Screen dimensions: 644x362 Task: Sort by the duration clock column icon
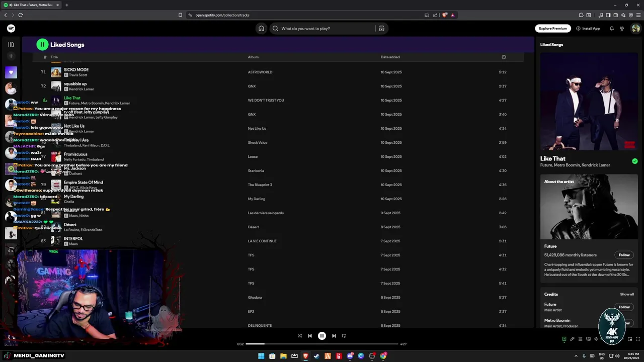tap(504, 57)
